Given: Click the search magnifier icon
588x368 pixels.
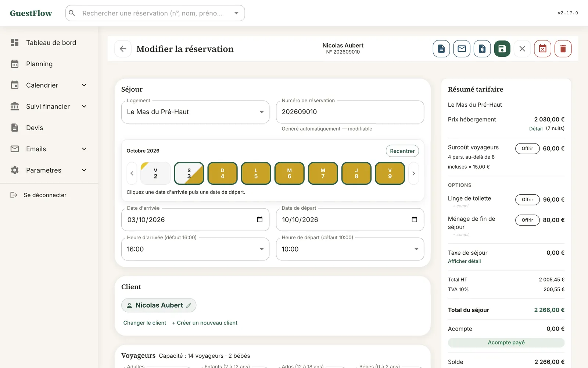Looking at the screenshot, I should click(x=72, y=13).
